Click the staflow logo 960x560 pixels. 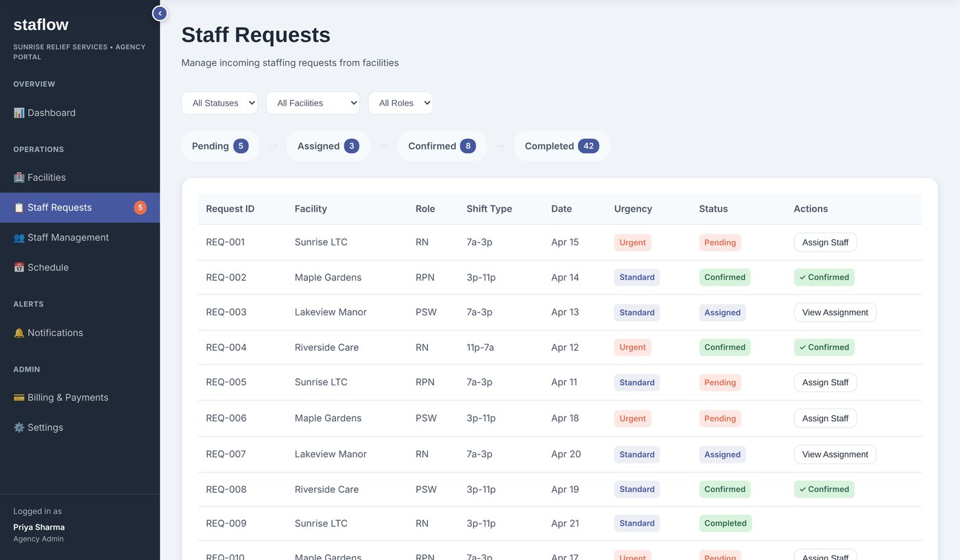tap(41, 25)
